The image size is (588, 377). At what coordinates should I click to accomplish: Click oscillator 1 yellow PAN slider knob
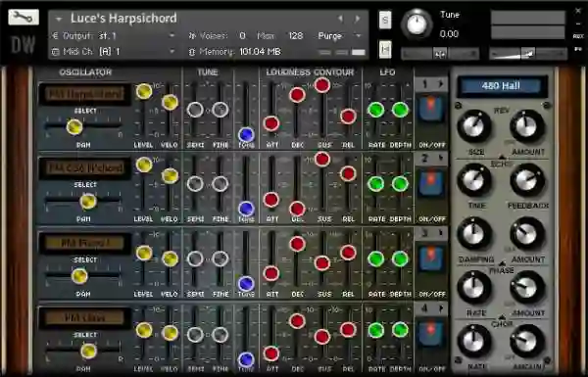[74, 127]
